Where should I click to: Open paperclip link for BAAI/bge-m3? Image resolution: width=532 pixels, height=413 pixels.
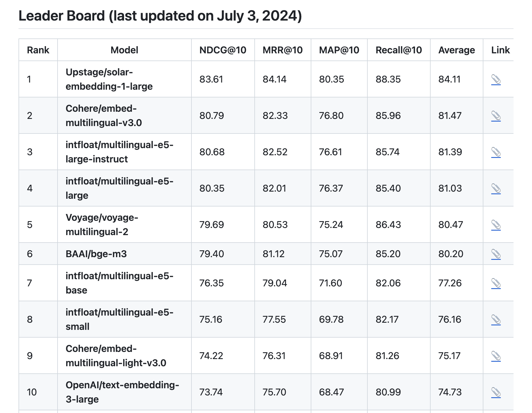tap(496, 254)
